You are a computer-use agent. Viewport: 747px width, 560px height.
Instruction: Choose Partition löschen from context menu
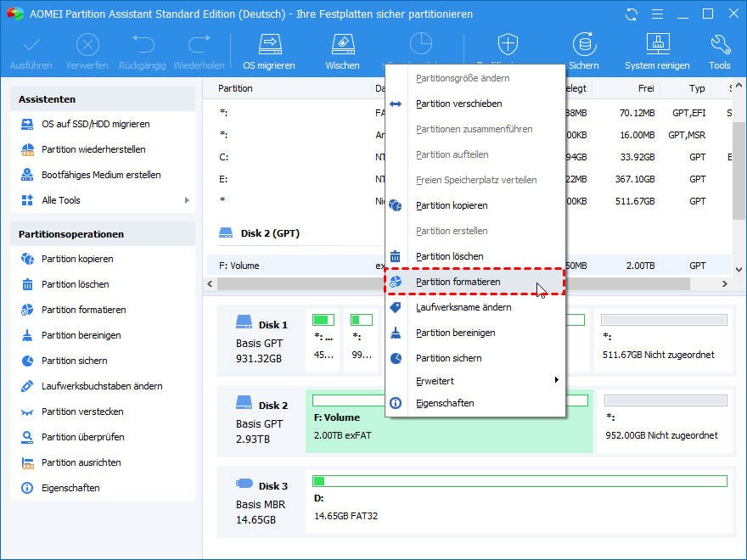coord(475,256)
